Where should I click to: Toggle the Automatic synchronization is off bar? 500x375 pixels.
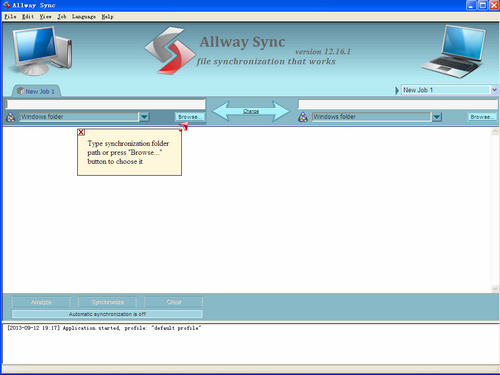107,314
